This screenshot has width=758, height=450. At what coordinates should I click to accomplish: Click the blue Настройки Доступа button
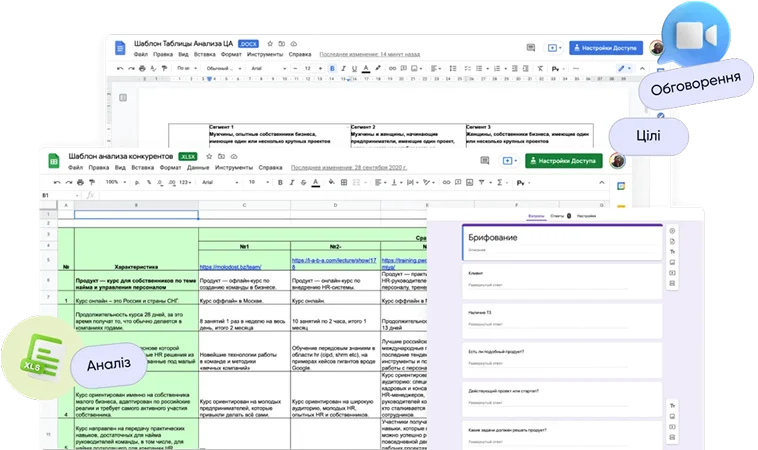point(607,47)
